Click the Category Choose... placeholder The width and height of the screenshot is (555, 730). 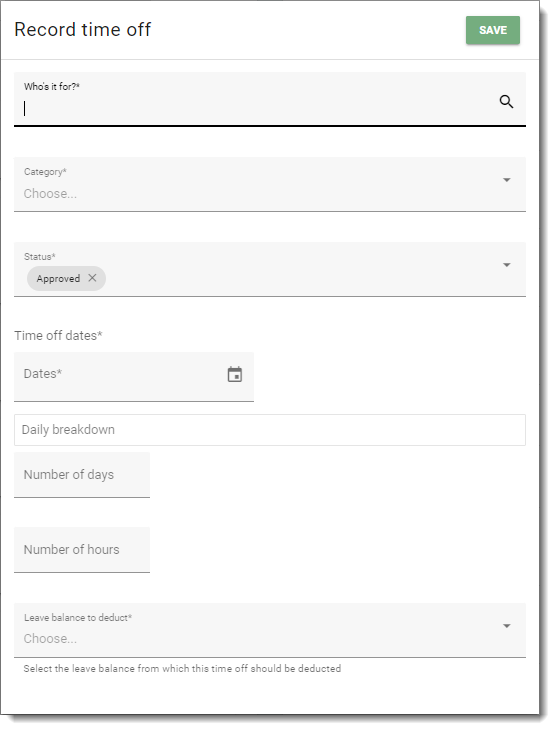(50, 193)
